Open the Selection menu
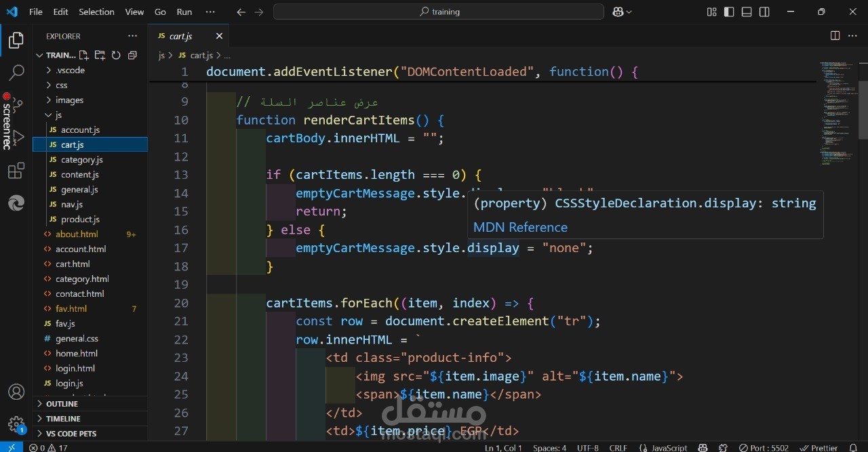The width and height of the screenshot is (868, 452). click(96, 12)
